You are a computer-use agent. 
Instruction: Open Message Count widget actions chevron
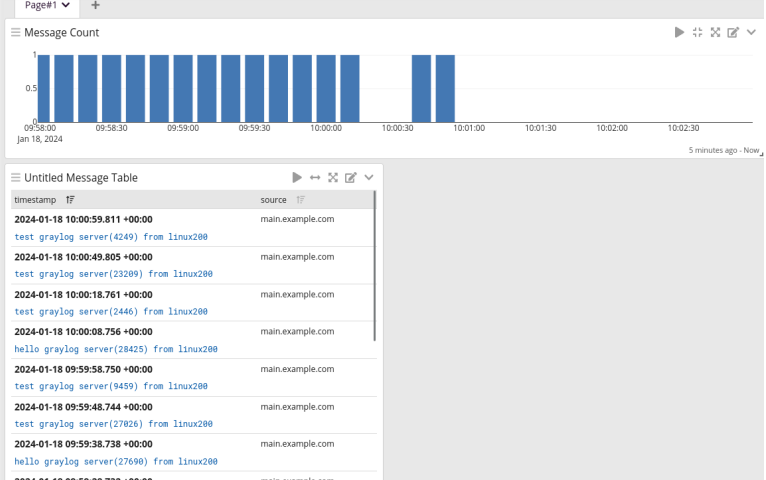[x=751, y=32]
